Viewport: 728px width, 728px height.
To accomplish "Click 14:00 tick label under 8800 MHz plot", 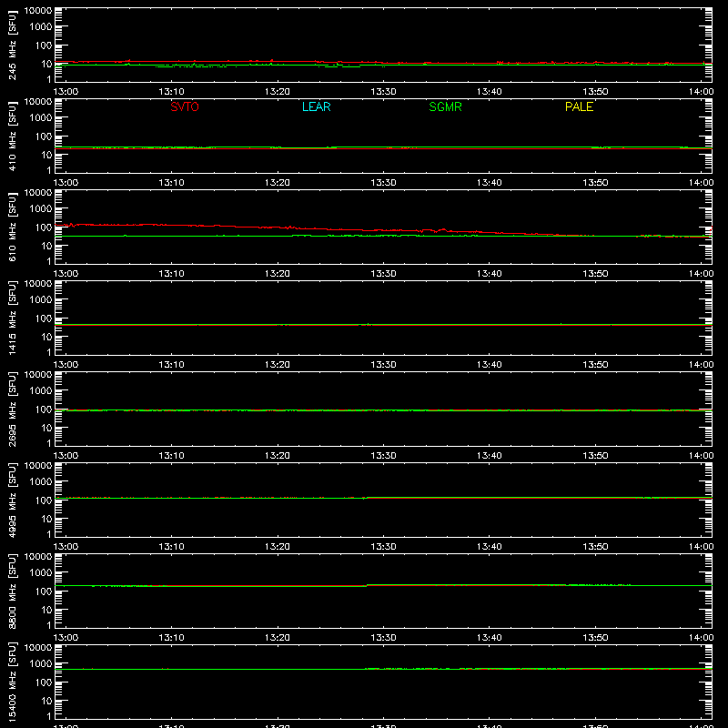I will (x=701, y=638).
